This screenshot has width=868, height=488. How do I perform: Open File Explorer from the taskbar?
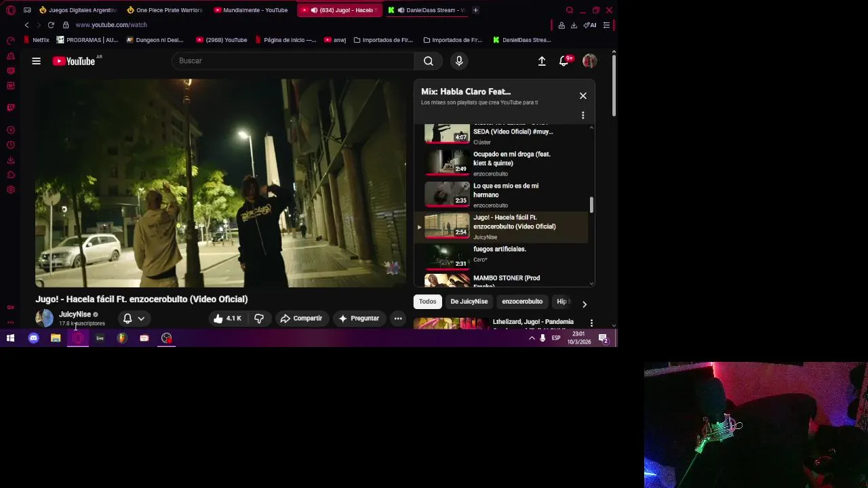(56, 338)
